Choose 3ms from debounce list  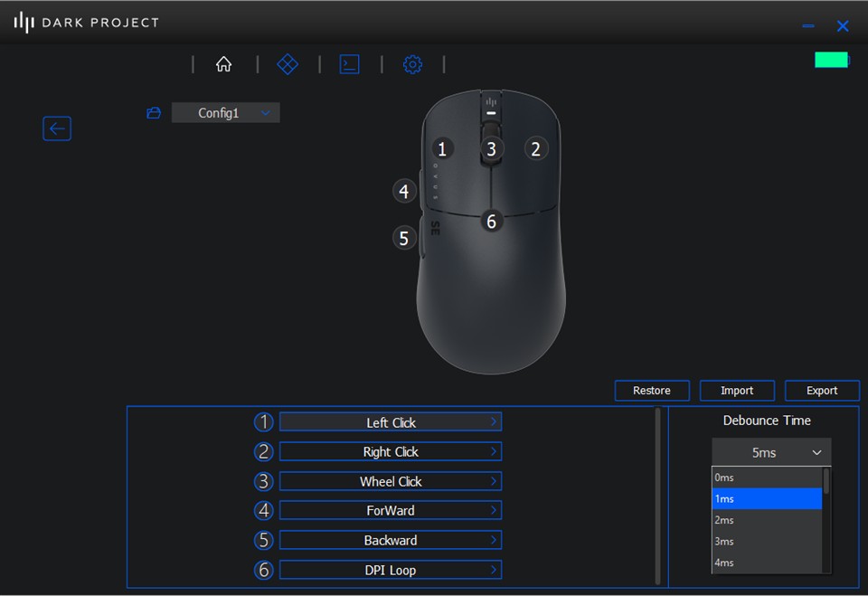766,541
